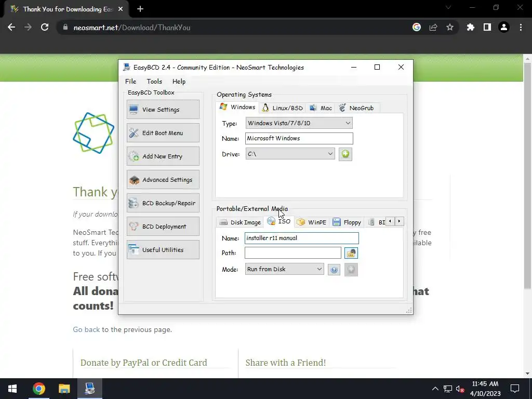Open the notification center icon

[x=515, y=389]
